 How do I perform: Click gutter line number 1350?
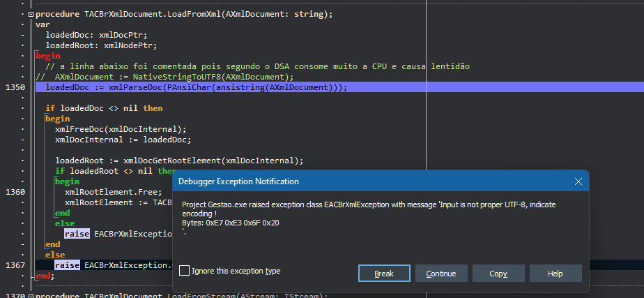(x=15, y=87)
